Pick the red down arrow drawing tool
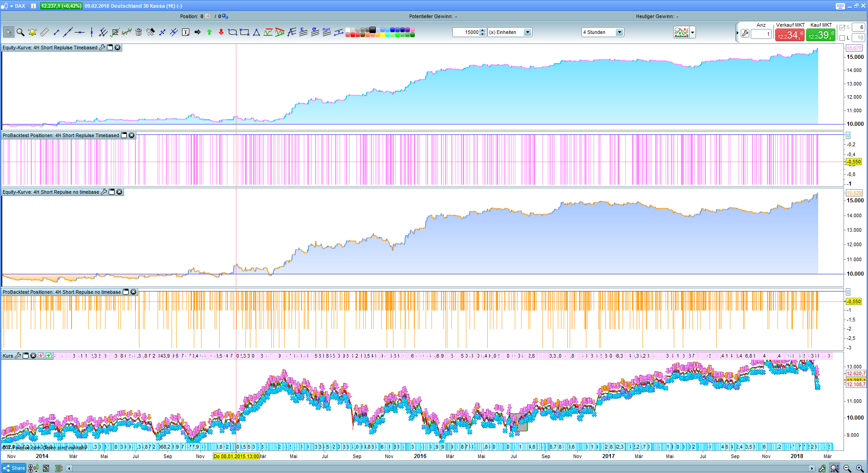The width and height of the screenshot is (868, 473). 221,32
